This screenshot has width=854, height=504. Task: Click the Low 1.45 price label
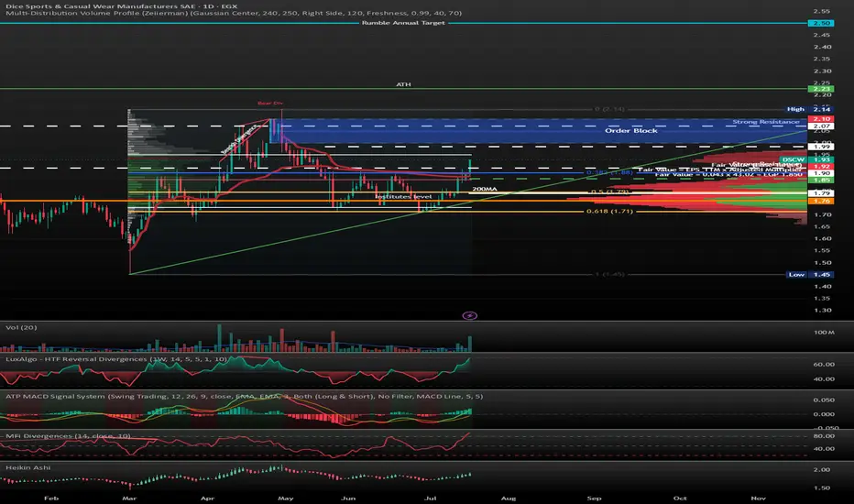click(x=809, y=275)
